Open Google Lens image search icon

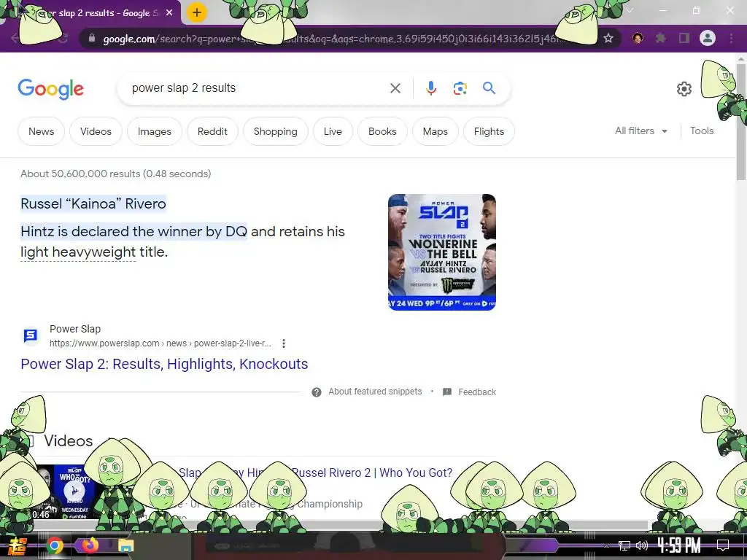(460, 88)
